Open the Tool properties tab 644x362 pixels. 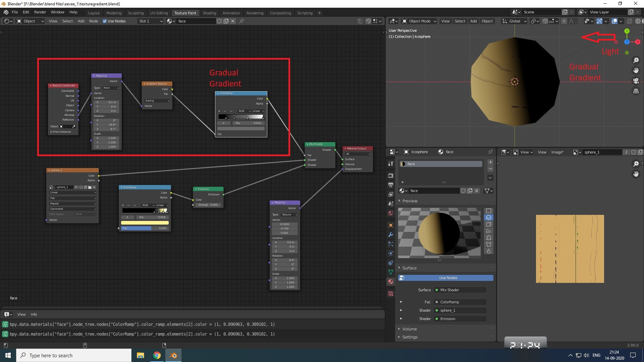click(390, 164)
